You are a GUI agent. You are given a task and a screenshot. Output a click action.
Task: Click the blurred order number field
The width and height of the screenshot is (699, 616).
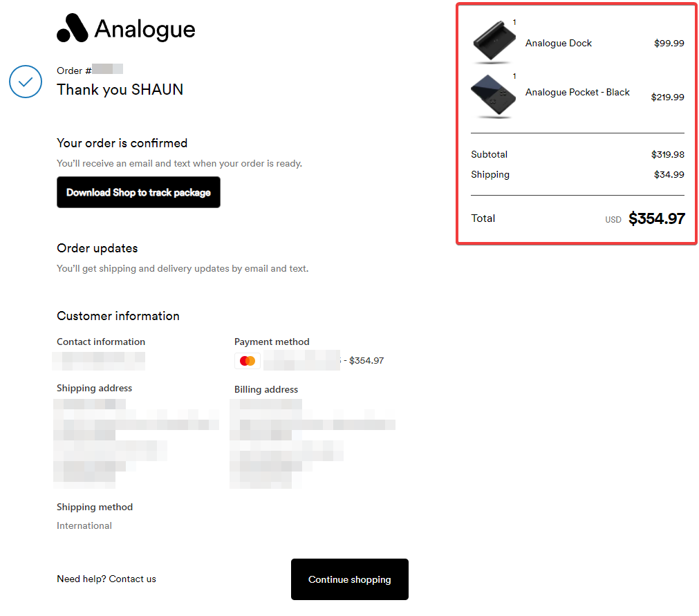coord(107,69)
